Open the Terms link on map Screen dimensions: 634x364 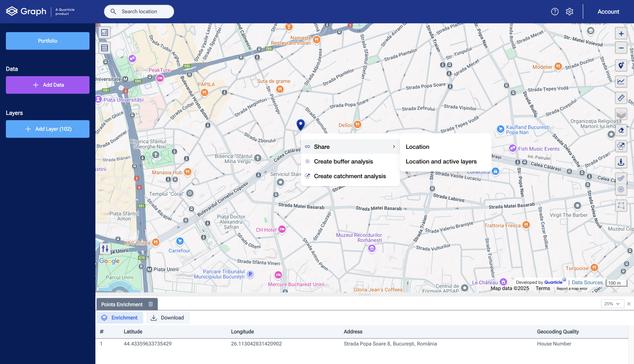click(x=543, y=288)
